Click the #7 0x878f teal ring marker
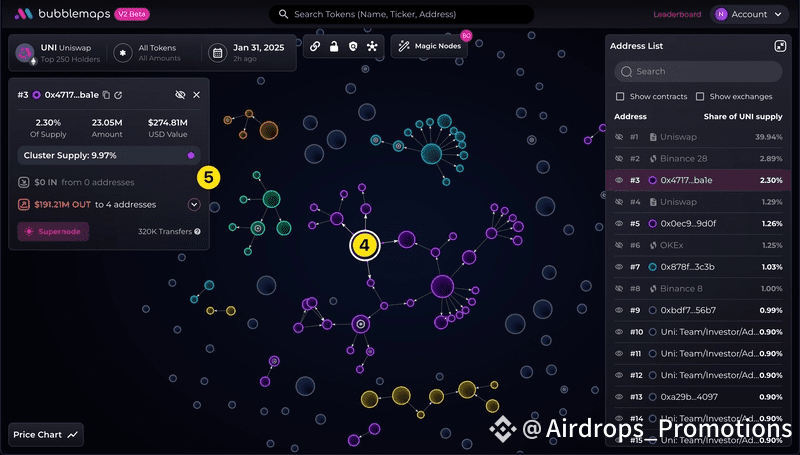 [653, 267]
